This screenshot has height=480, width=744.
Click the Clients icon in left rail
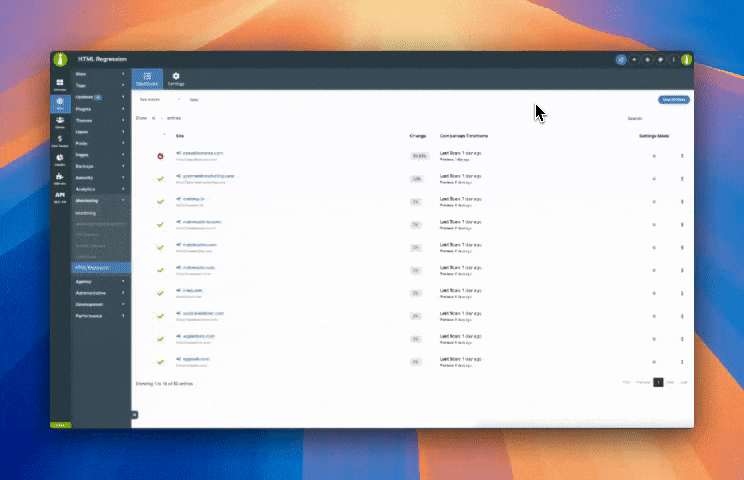coord(60,121)
